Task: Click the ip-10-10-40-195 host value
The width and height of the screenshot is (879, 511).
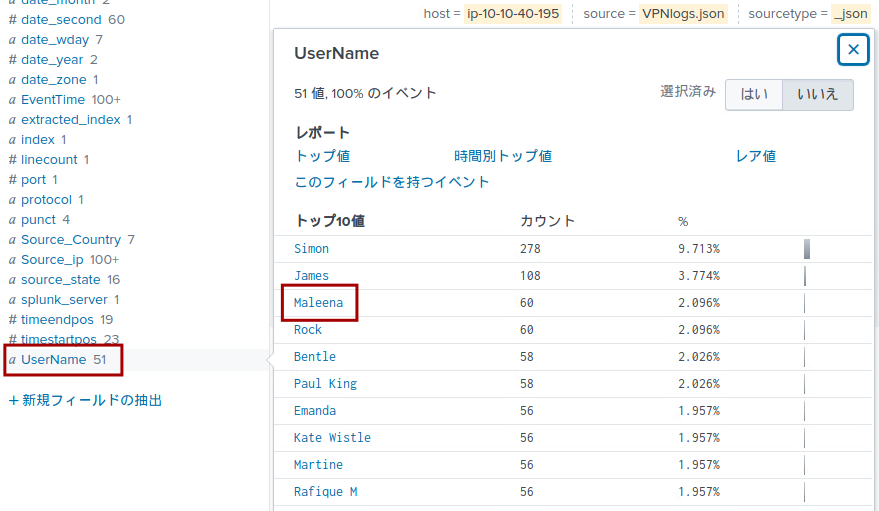Action: [513, 14]
